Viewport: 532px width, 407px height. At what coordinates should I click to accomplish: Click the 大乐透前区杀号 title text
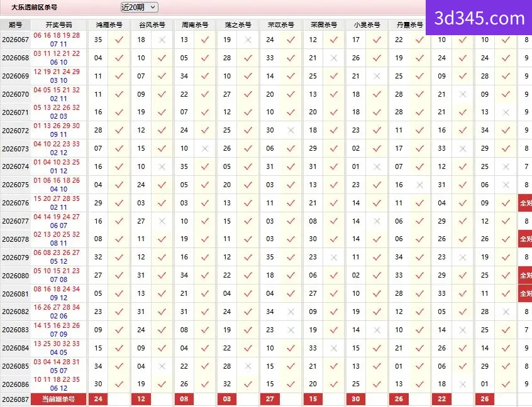point(34,7)
